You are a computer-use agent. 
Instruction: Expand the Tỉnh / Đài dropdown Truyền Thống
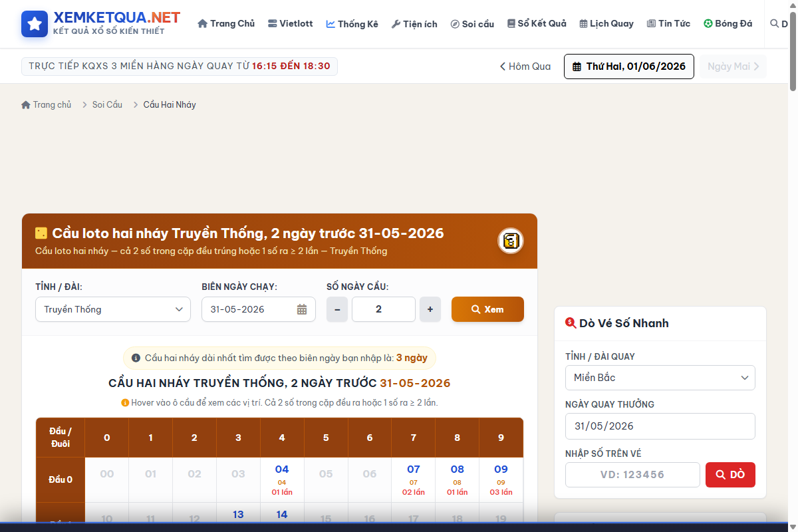pos(113,309)
